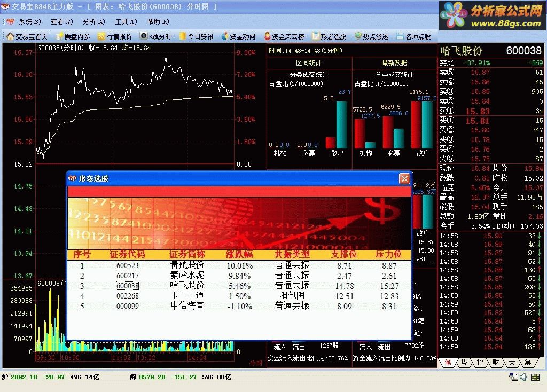Click the 阳包阴 resonance type cell
547x392 pixels.
(292, 295)
